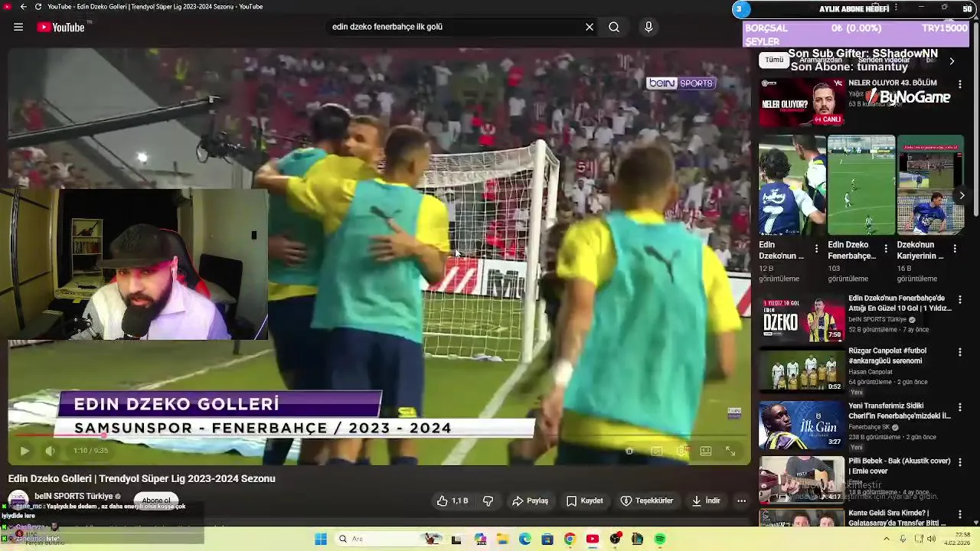Show more filter chips with right arrow

click(x=952, y=60)
